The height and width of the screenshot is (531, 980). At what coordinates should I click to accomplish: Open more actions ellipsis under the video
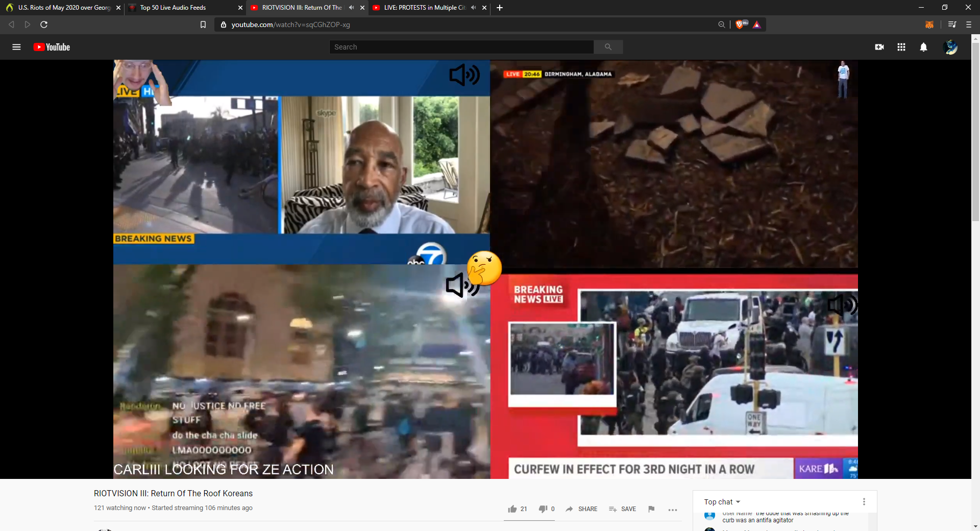pos(673,510)
